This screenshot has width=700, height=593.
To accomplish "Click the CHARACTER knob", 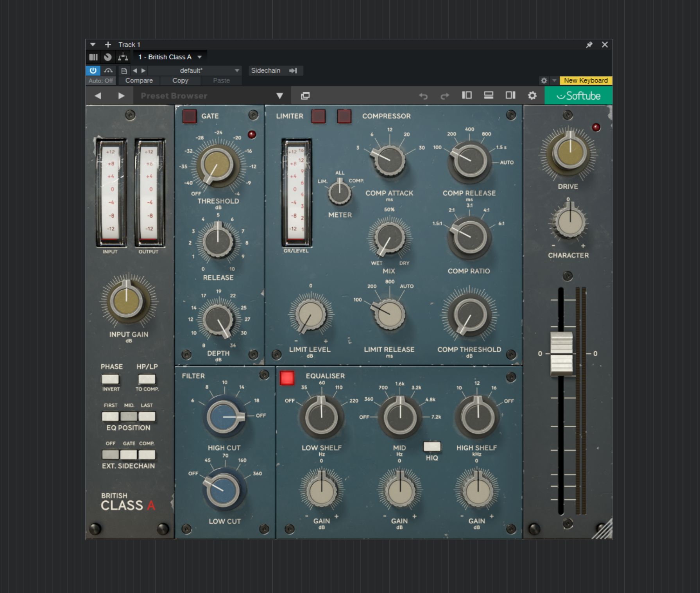I will 570,221.
